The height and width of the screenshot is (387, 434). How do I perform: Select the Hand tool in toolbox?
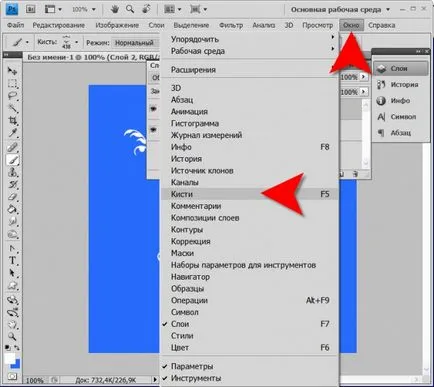coord(12,325)
